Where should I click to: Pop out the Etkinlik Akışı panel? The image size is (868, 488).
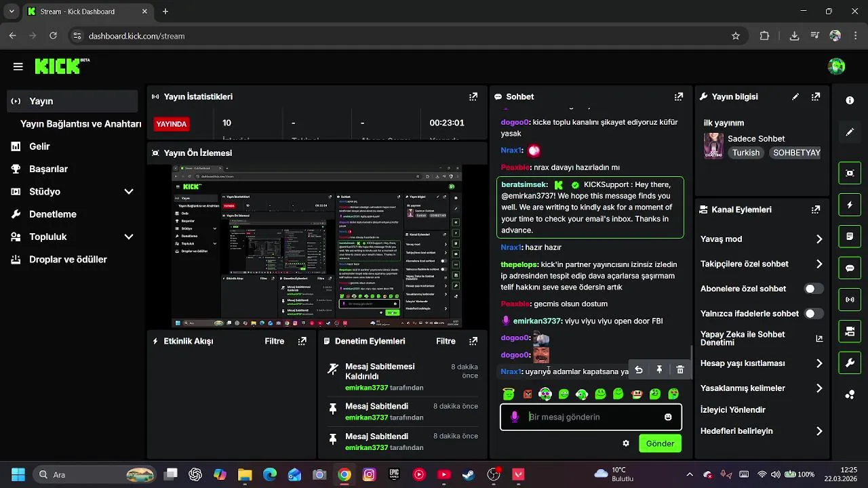point(302,341)
